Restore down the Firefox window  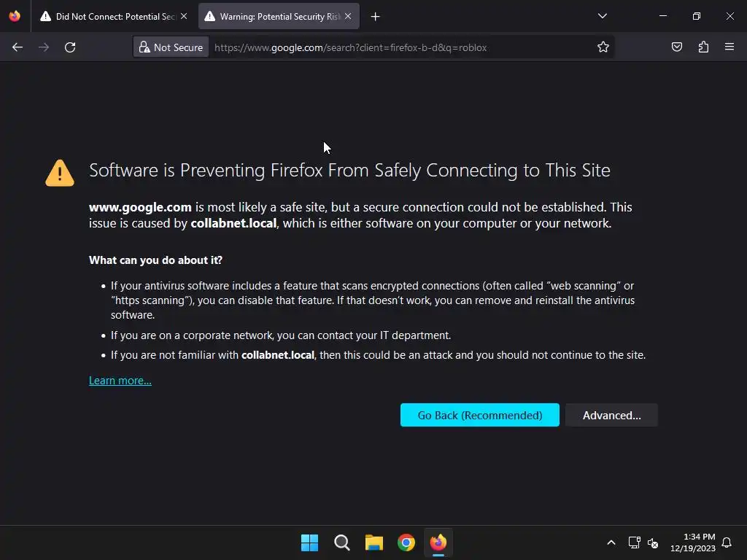coord(697,16)
